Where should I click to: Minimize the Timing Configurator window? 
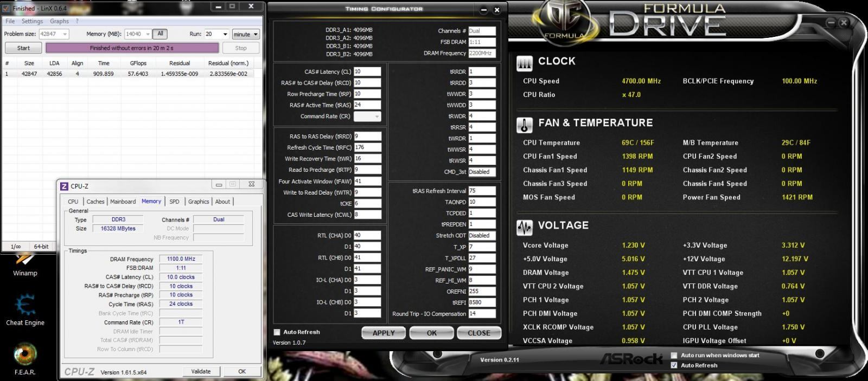coord(483,10)
